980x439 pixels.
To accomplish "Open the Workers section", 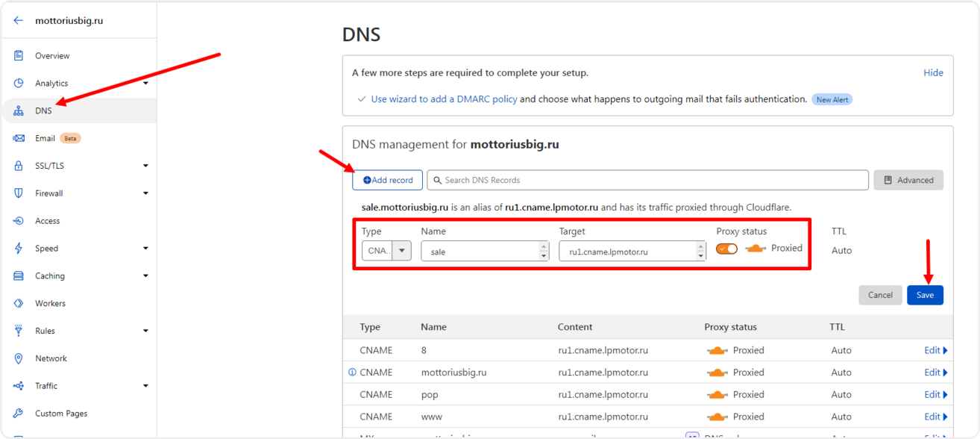I will tap(50, 303).
